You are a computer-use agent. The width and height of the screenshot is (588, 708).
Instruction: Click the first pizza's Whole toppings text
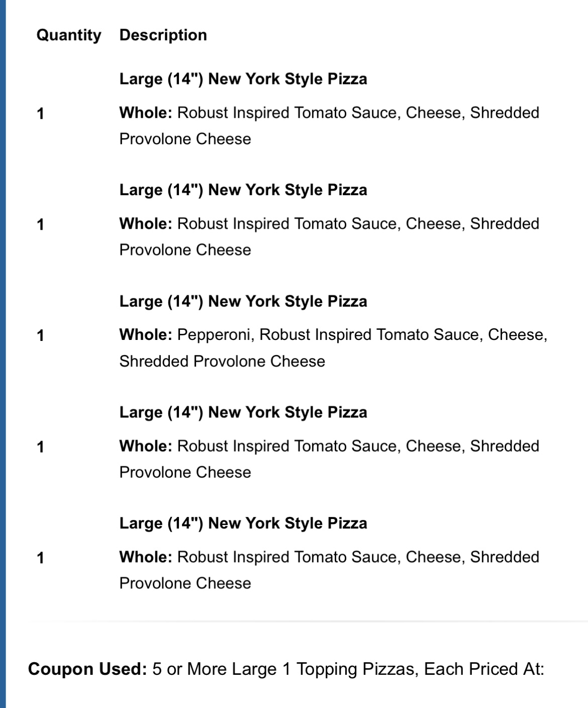pyautogui.click(x=329, y=125)
